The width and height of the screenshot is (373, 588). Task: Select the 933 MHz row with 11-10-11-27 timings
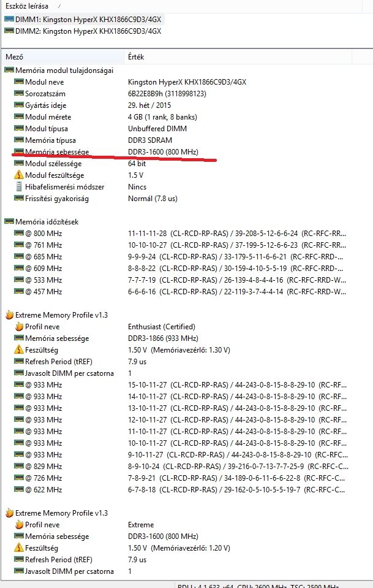[180, 431]
